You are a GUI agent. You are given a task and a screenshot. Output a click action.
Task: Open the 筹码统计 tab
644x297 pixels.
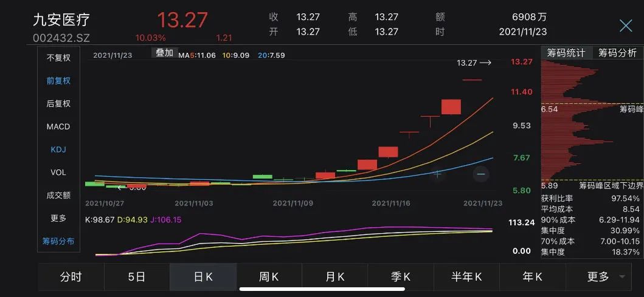566,53
